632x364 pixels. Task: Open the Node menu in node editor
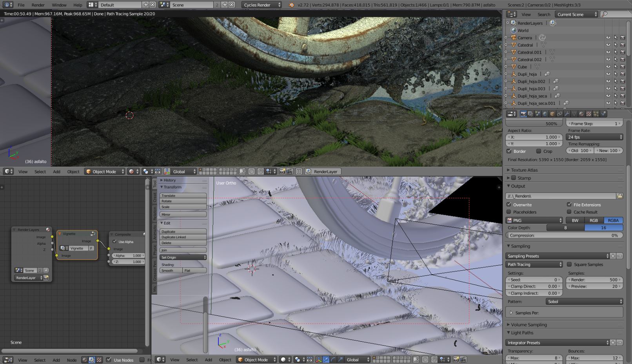[x=72, y=360]
